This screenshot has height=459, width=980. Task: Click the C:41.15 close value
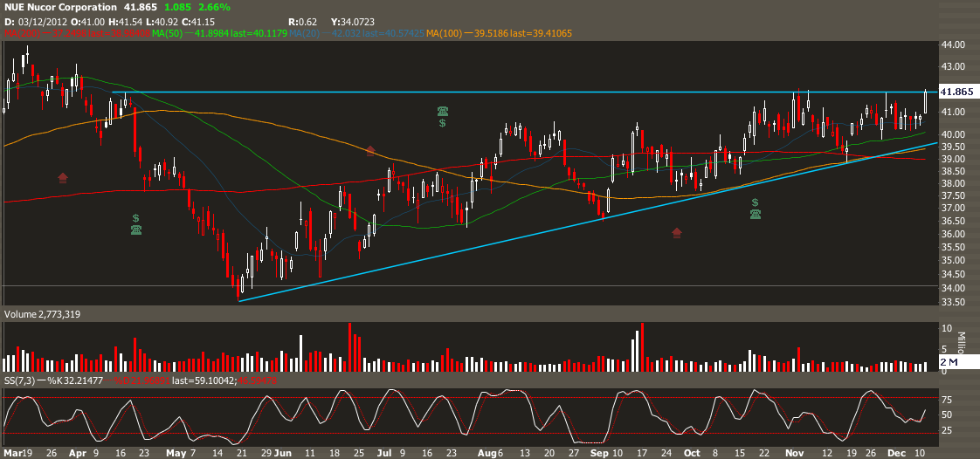coord(198,21)
